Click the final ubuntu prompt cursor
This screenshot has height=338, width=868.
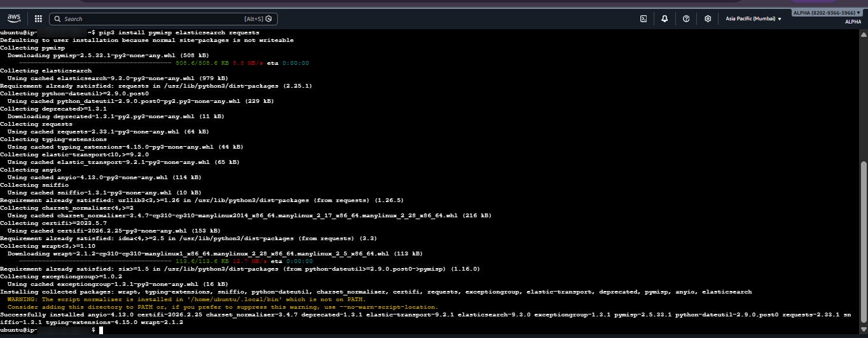click(100, 330)
